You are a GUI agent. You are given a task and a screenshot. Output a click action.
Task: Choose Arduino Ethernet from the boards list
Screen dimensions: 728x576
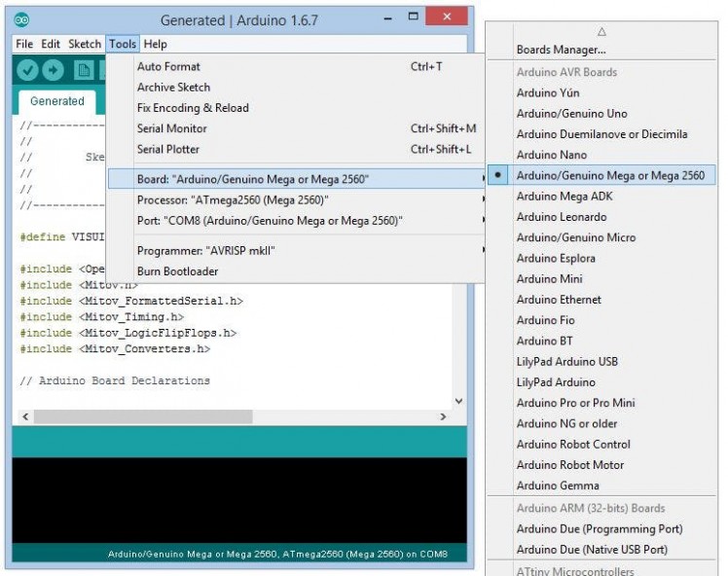601,300
